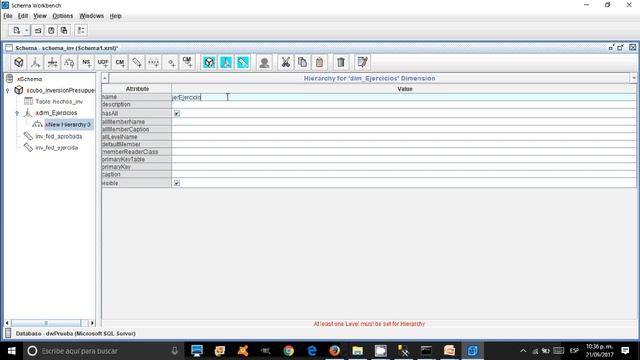Image resolution: width=640 pixels, height=360 pixels.
Task: Click the Add Level toolbar icon
Action: point(153,62)
